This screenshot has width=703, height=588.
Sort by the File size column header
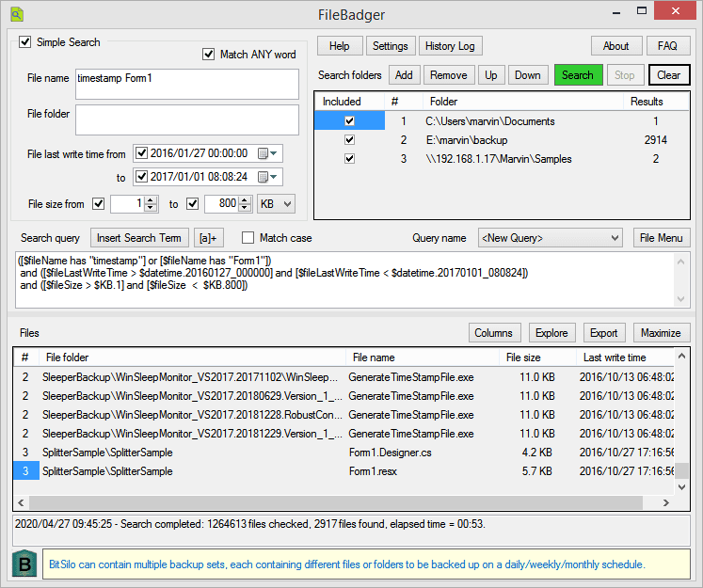tap(537, 358)
